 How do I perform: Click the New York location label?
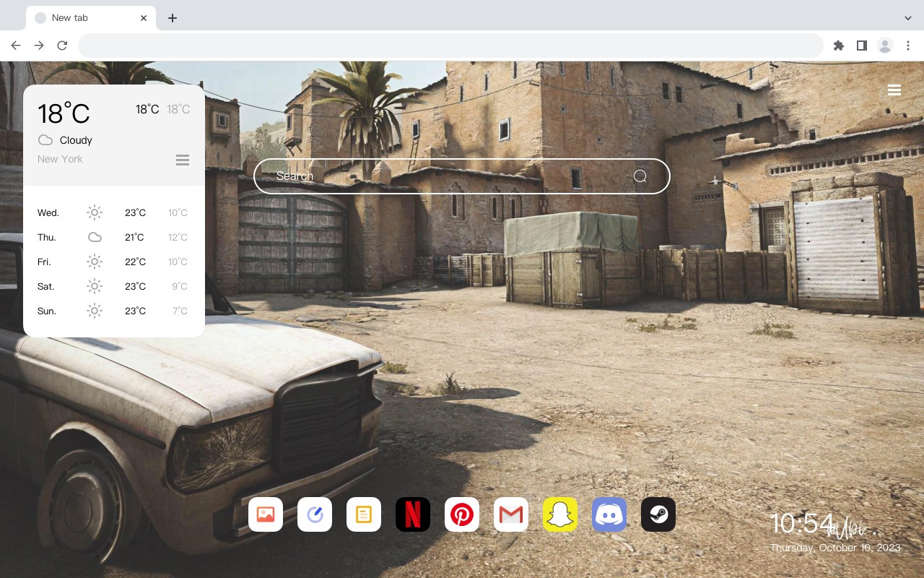60,159
